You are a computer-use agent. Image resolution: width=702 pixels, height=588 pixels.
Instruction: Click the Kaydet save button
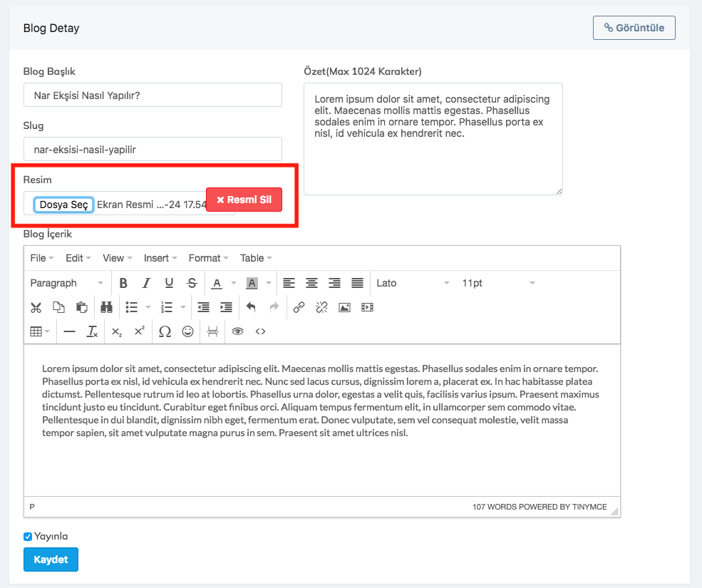pos(51,559)
